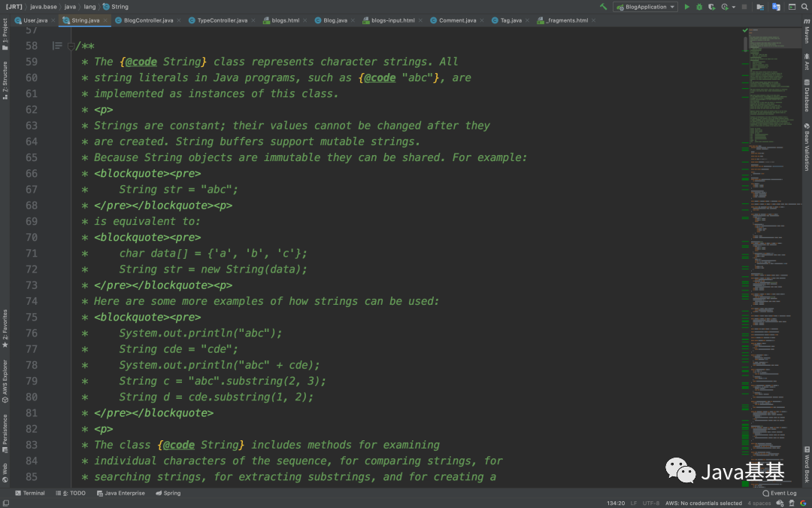812x508 pixels.
Task: Switch to the Blog.java tab
Action: tap(335, 20)
